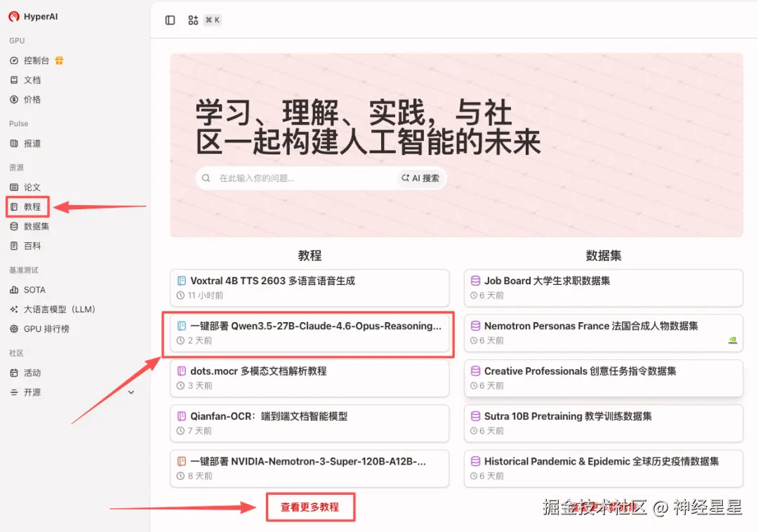Click the 控制台 dashboard icon
This screenshot has width=758, height=532.
pyautogui.click(x=14, y=60)
